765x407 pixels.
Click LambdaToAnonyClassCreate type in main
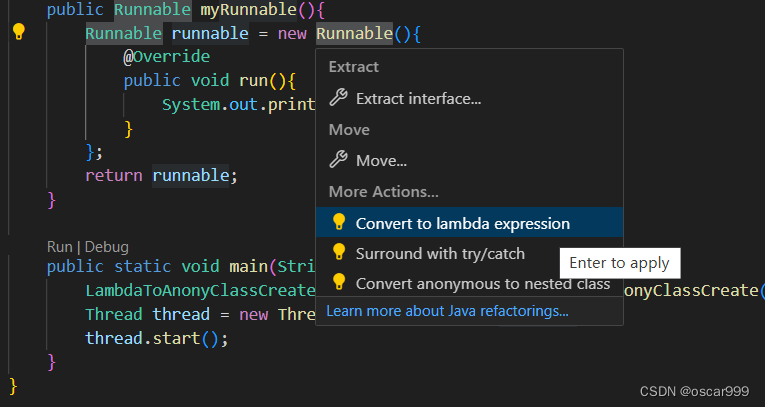pos(200,291)
